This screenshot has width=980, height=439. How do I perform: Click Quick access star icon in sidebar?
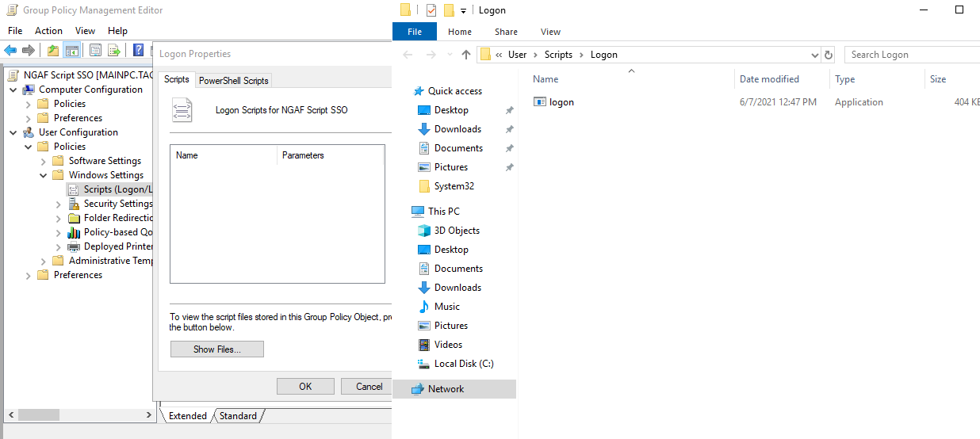click(x=419, y=91)
